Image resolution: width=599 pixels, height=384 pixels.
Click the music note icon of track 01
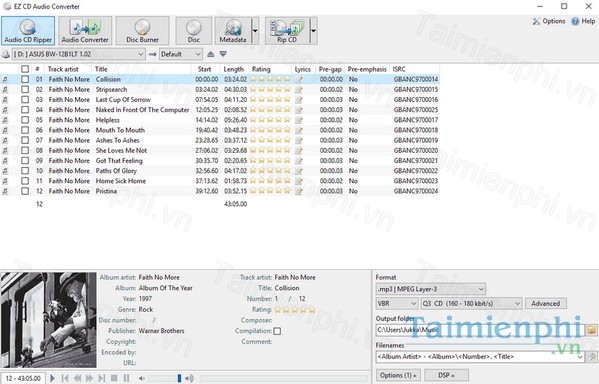point(5,79)
